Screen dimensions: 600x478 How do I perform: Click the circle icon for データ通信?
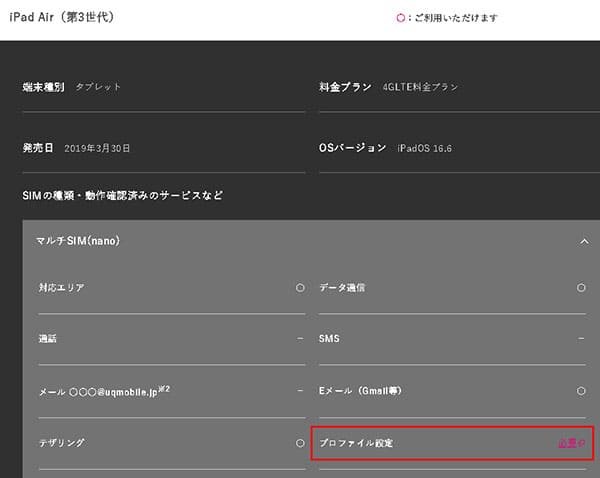point(581,287)
